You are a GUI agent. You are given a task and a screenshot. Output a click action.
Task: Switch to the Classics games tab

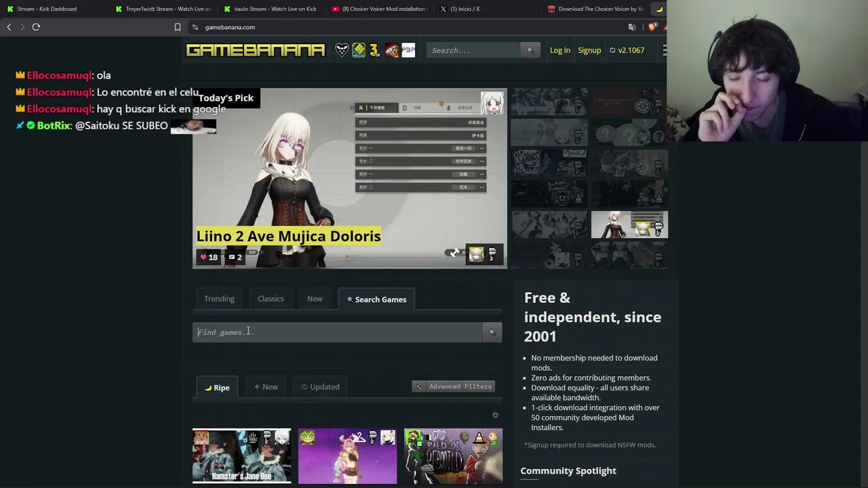click(271, 299)
